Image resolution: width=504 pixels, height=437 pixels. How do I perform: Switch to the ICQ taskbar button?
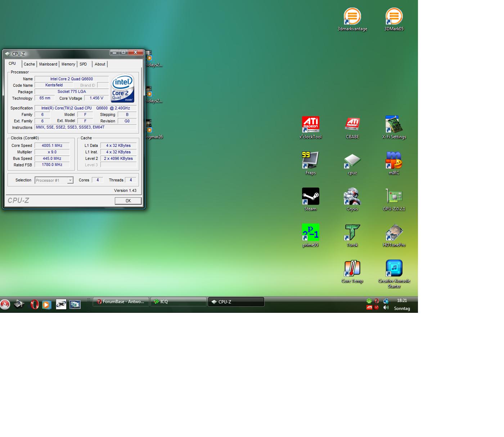(x=179, y=302)
